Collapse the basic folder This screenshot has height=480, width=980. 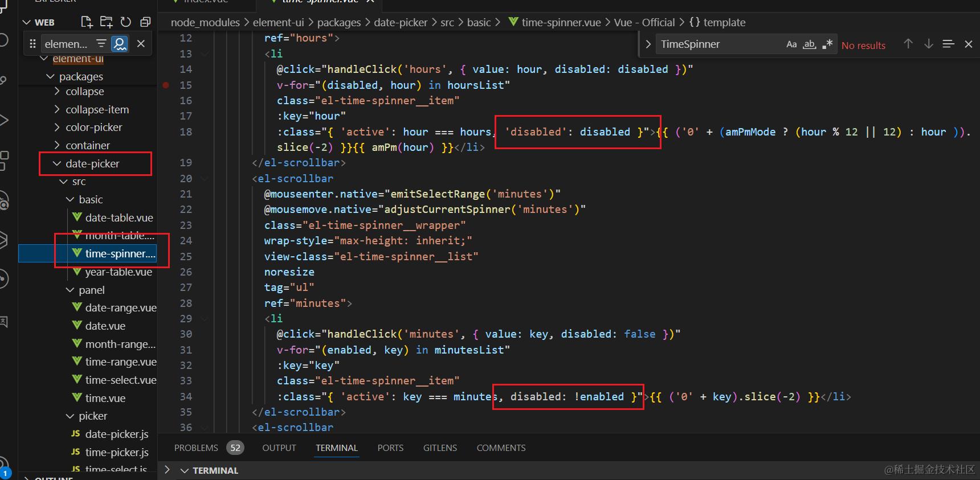tap(70, 199)
